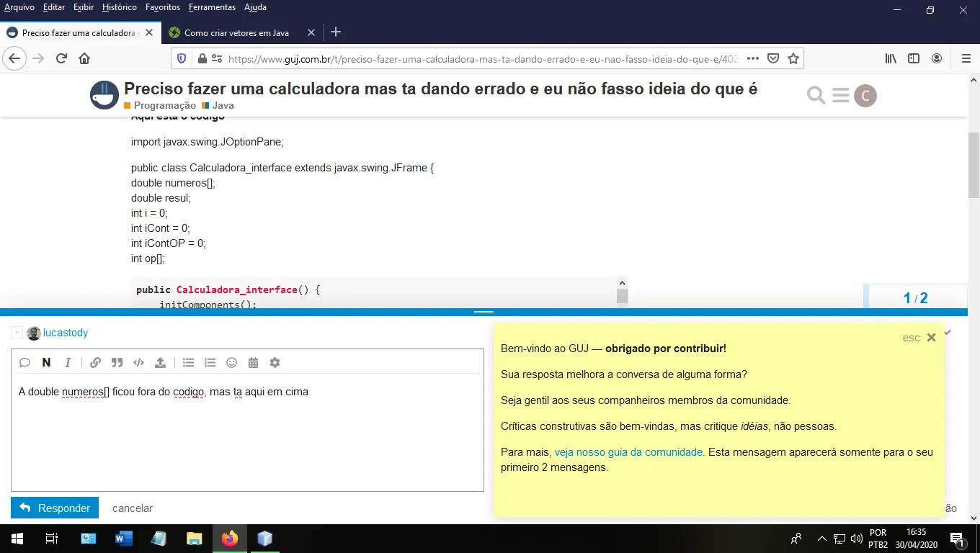This screenshot has height=553, width=980.
Task: Insert a numbered list in the editor
Action: 210,363
